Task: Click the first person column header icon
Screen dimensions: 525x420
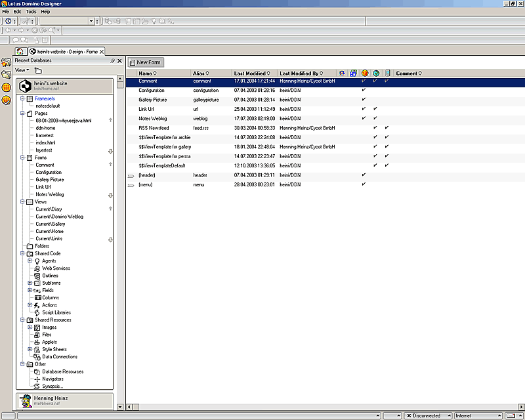Action: click(x=342, y=73)
